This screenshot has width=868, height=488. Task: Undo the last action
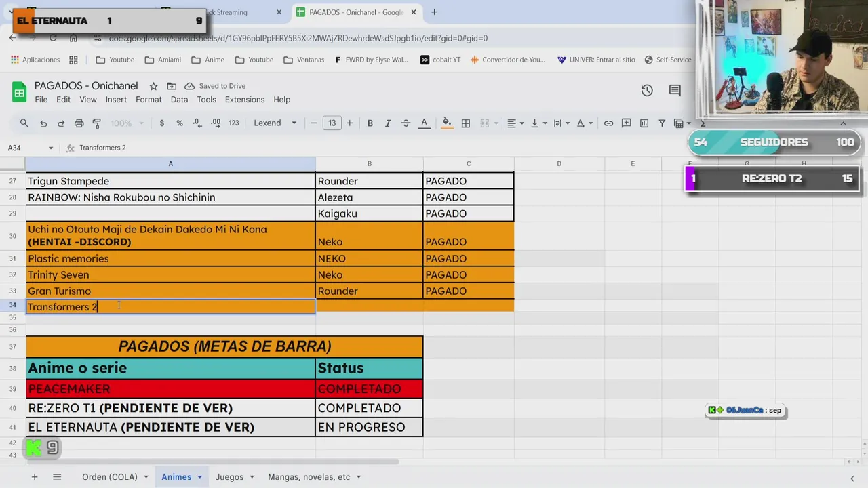click(43, 123)
